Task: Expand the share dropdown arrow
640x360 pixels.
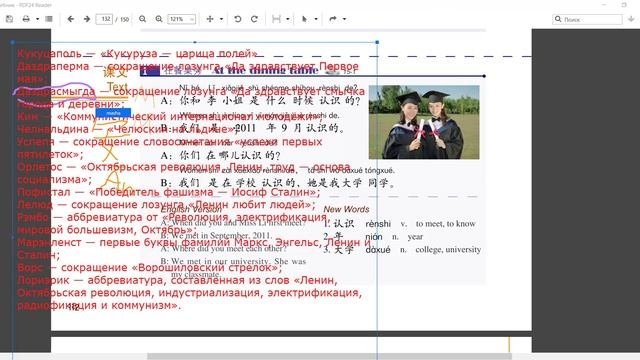Action: click(x=344, y=19)
